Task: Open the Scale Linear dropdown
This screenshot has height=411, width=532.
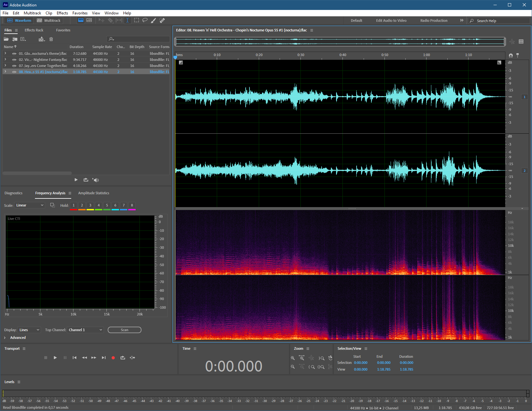Action: (x=30, y=205)
